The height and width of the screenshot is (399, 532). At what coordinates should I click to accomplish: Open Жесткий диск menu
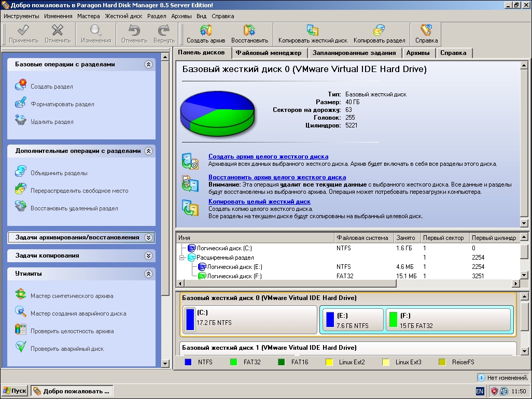123,16
